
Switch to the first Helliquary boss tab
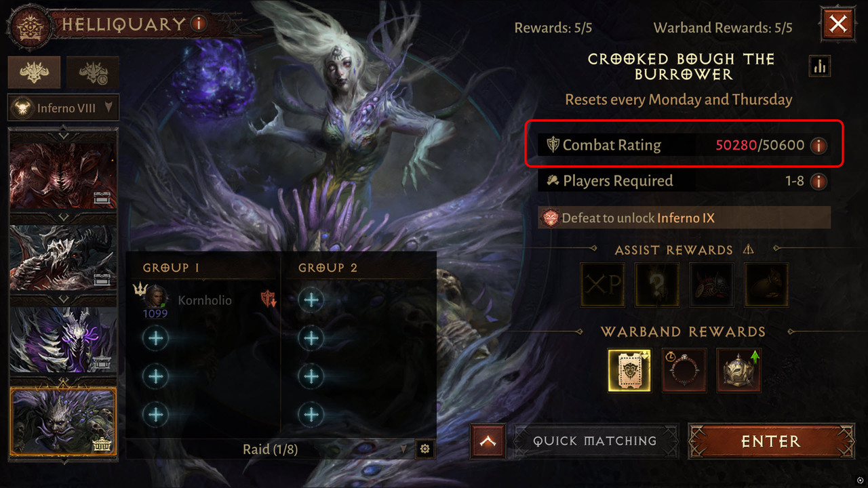pos(34,72)
